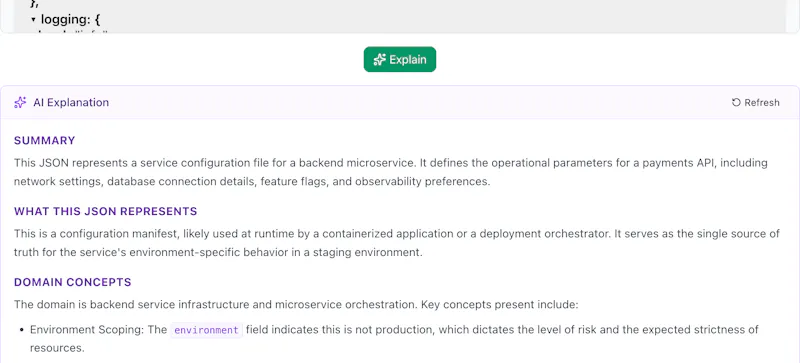
Task: Click the Refresh text label
Action: [762, 103]
